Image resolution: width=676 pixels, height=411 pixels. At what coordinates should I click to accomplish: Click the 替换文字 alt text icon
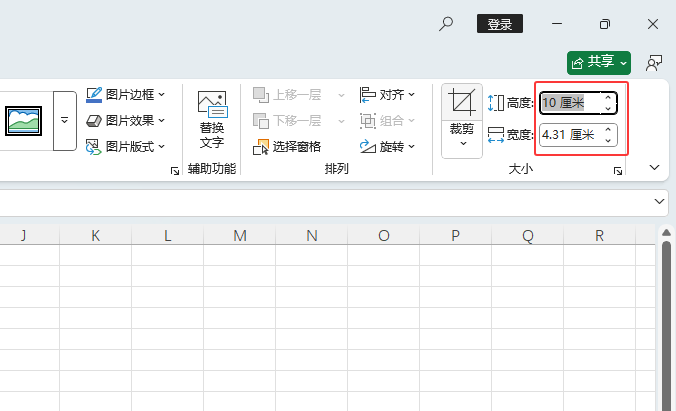pyautogui.click(x=212, y=104)
